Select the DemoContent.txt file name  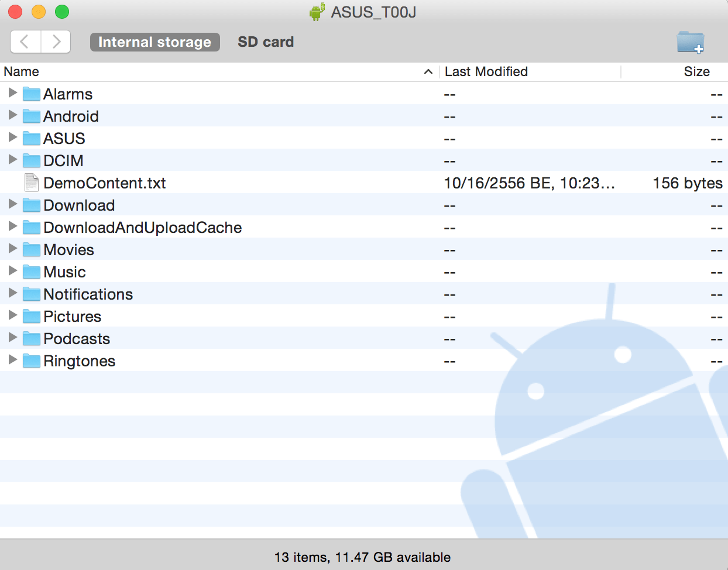pyautogui.click(x=105, y=183)
